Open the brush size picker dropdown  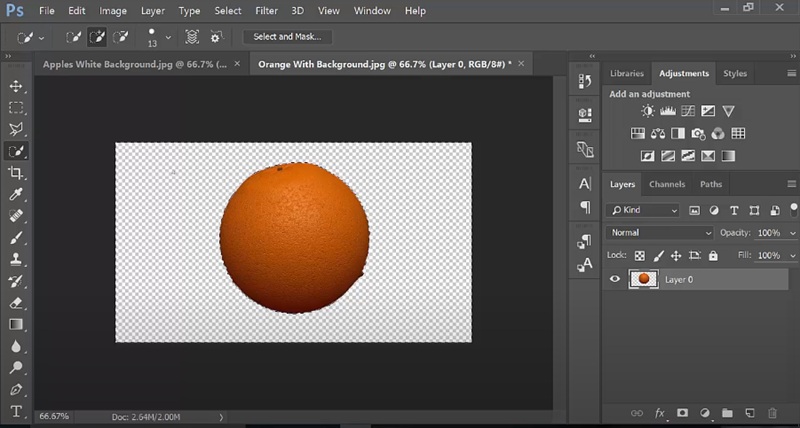(x=168, y=37)
